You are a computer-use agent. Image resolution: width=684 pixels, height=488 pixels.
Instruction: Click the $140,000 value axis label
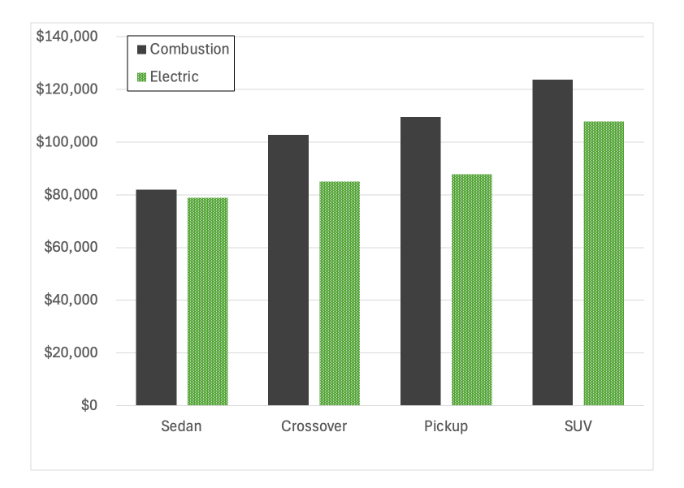[x=67, y=37]
